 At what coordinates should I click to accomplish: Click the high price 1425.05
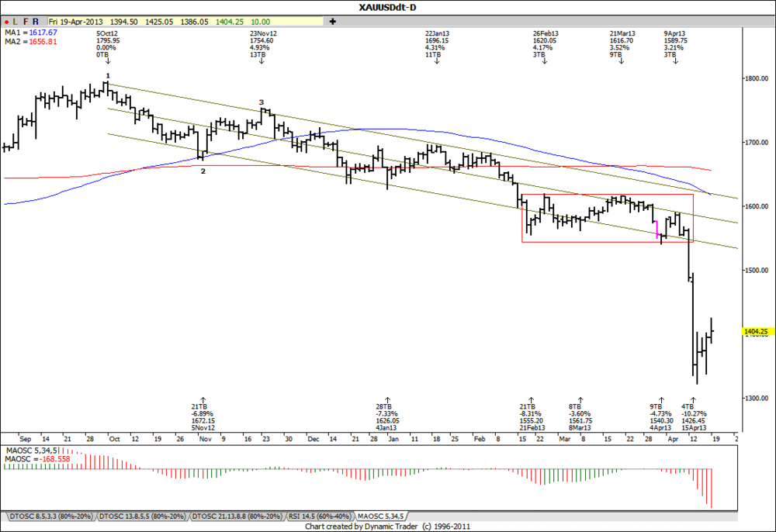159,22
